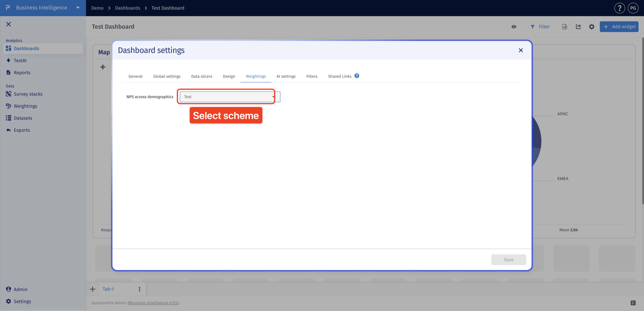Close the left sidebar with X icon
This screenshot has height=311, width=644.
coord(8,24)
